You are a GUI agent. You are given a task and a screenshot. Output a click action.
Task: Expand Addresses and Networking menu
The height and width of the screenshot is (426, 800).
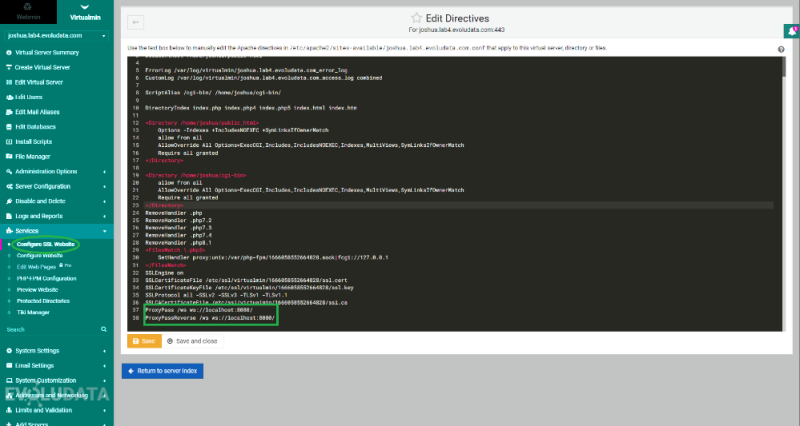coord(57,395)
